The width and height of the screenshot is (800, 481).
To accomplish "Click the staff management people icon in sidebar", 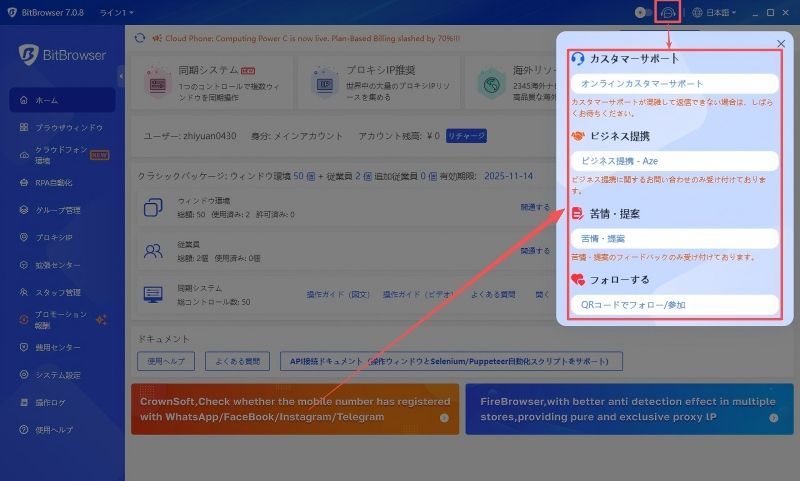I will click(23, 292).
